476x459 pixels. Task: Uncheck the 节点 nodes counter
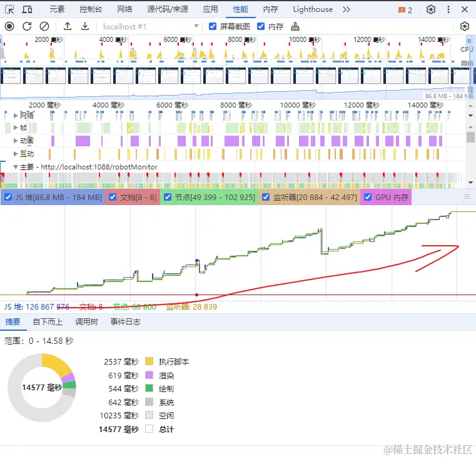(168, 197)
